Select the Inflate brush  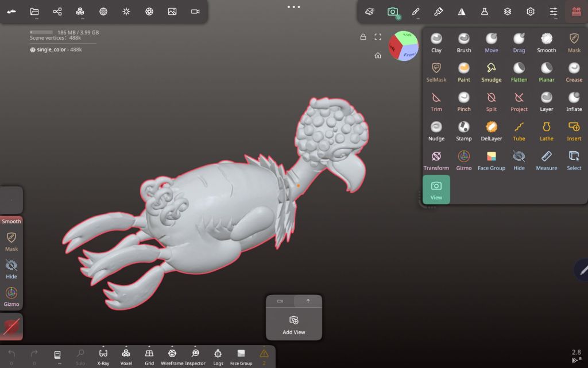pyautogui.click(x=574, y=102)
